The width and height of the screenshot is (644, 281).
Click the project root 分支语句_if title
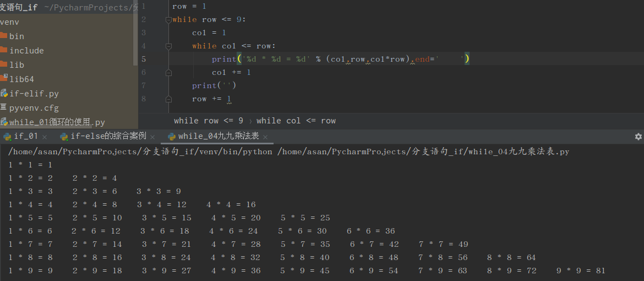click(x=19, y=7)
